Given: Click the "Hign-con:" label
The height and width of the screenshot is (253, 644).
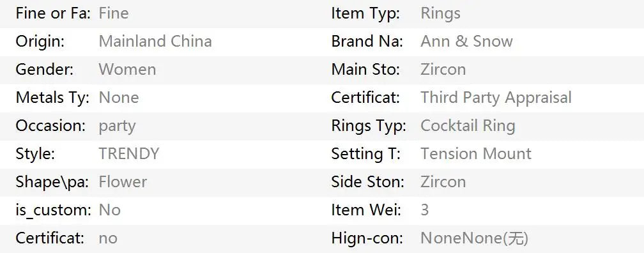Looking at the screenshot, I should click(367, 238).
